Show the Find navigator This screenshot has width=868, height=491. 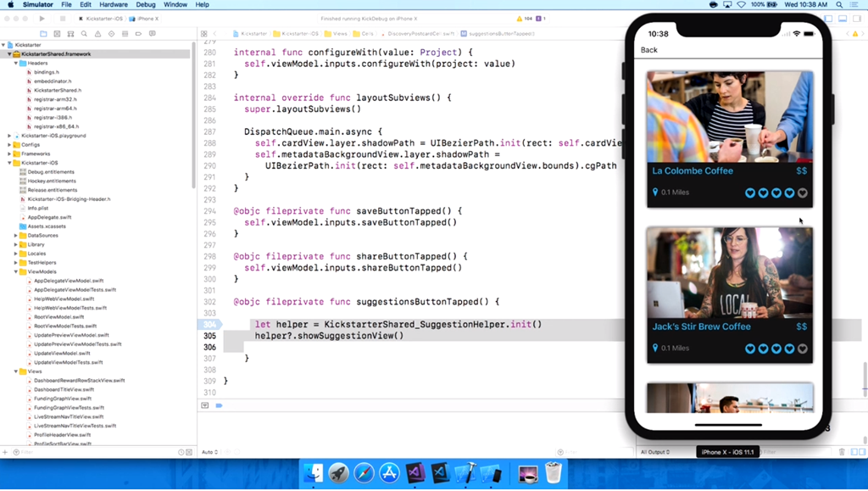tap(84, 34)
